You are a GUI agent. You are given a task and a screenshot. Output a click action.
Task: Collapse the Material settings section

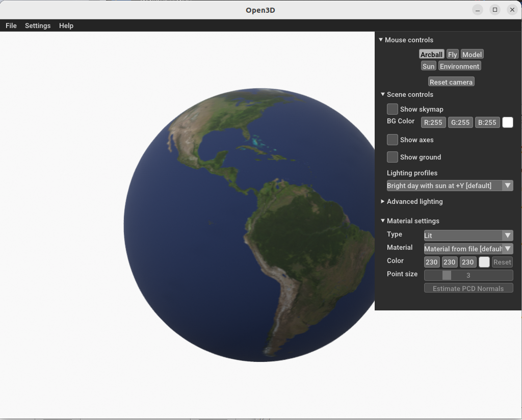click(x=383, y=221)
